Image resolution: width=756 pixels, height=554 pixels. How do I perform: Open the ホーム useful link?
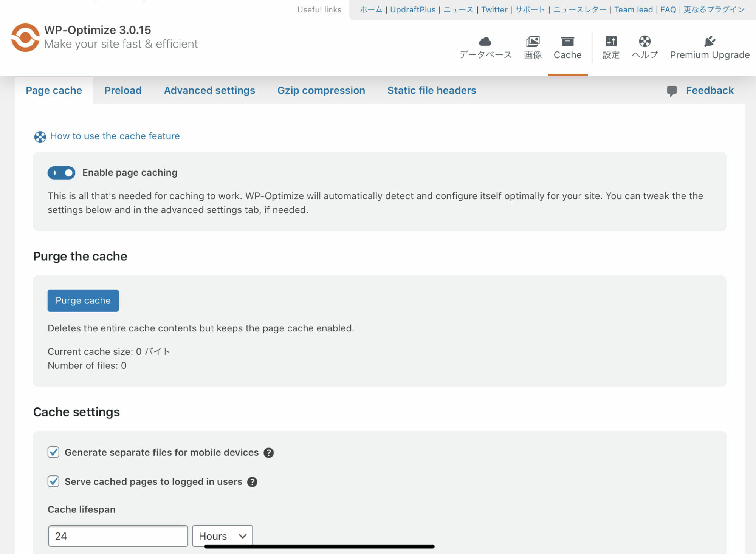click(371, 10)
